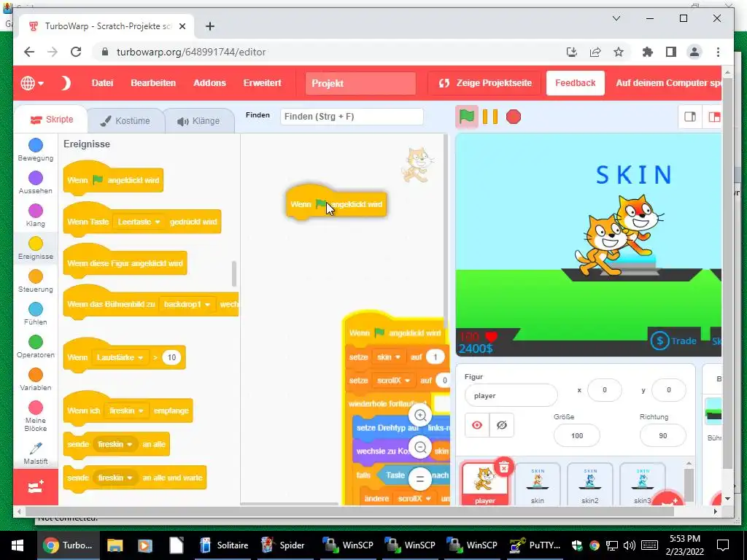
Task: Open the Addons menu
Action: point(209,83)
